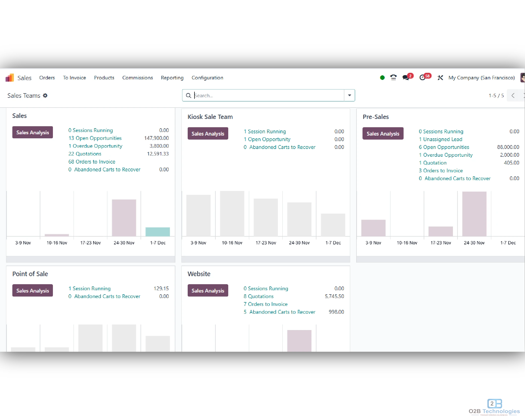Open the developer tools icon
This screenshot has width=525, height=420.
point(440,78)
